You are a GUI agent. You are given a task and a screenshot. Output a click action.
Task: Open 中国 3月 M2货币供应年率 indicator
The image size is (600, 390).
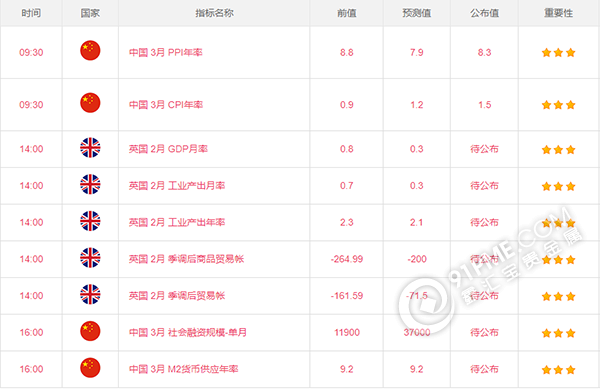[x=184, y=369]
